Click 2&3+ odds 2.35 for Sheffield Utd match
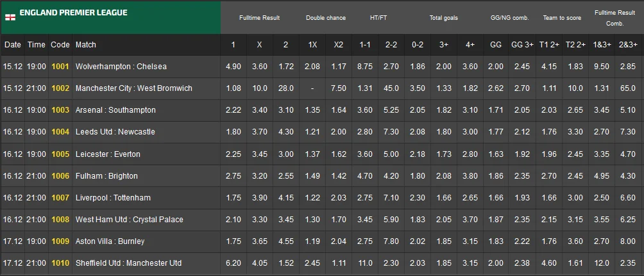Image resolution: width=644 pixels, height=276 pixels. pyautogui.click(x=629, y=263)
